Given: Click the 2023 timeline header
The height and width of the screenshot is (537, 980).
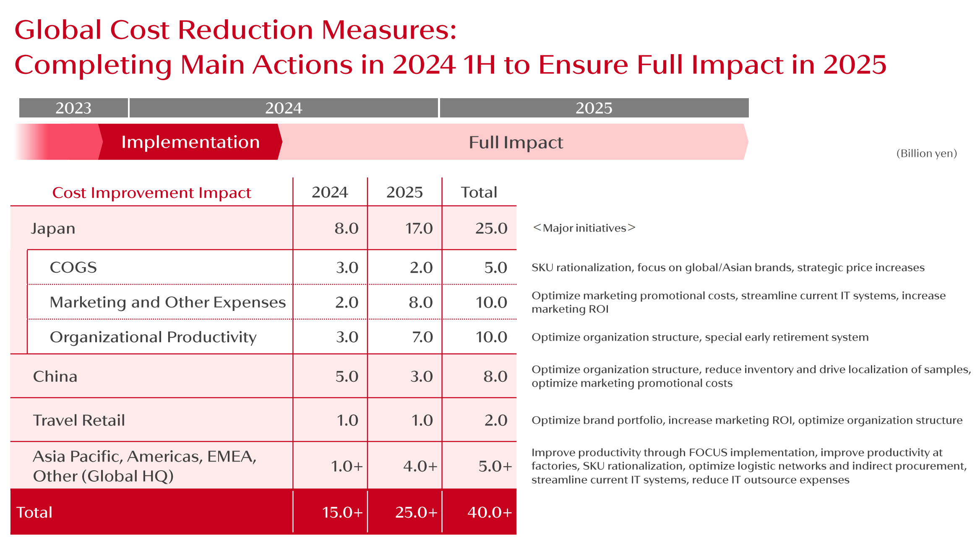Looking at the screenshot, I should tap(73, 108).
